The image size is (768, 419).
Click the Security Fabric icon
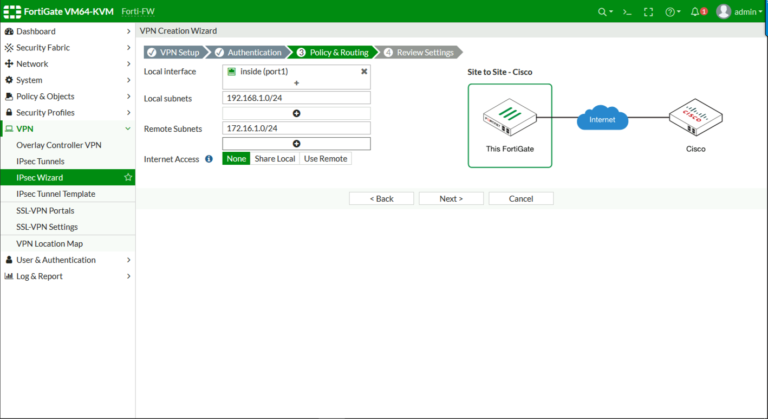(9, 48)
